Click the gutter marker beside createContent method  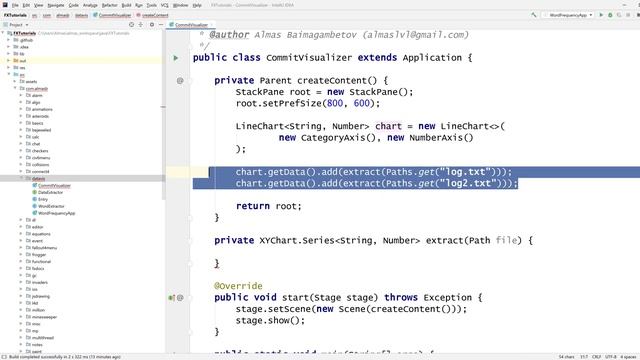pos(180,81)
